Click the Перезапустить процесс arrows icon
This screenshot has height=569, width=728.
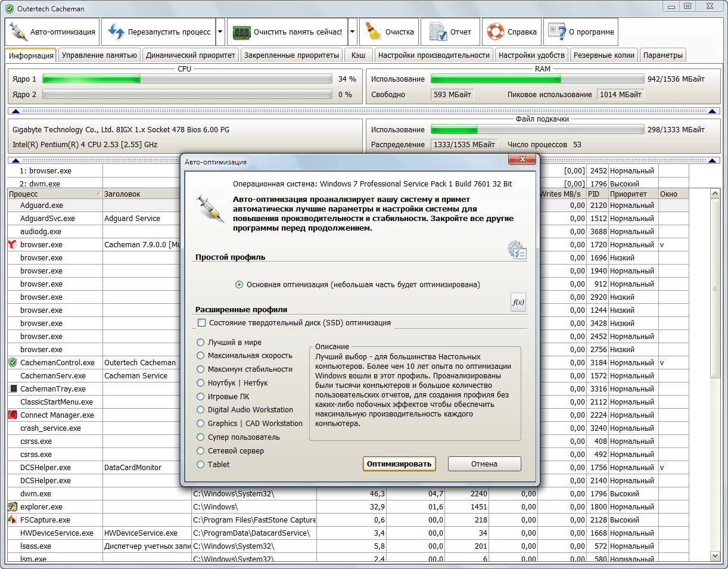(116, 32)
